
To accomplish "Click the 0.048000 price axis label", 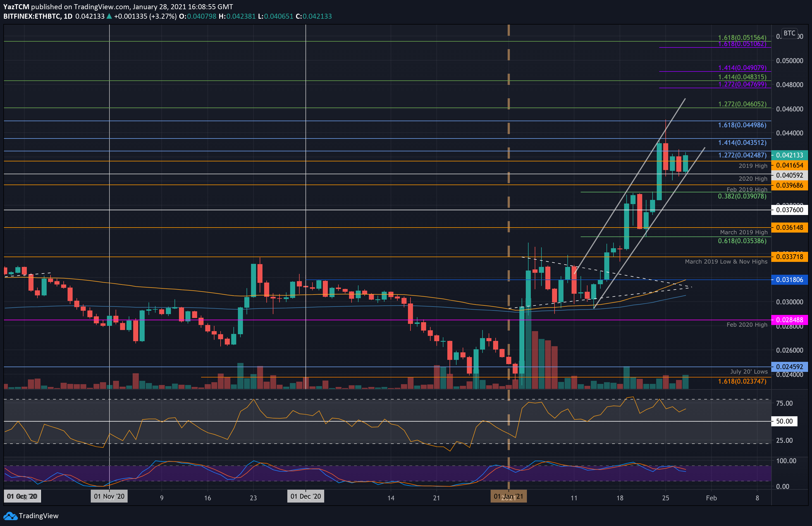I will point(789,85).
